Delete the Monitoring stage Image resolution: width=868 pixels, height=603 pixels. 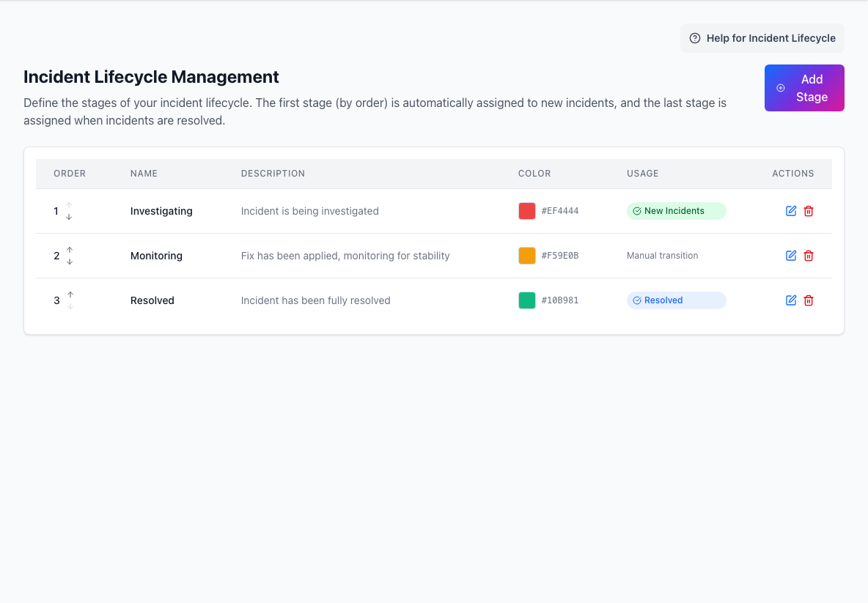coord(809,256)
